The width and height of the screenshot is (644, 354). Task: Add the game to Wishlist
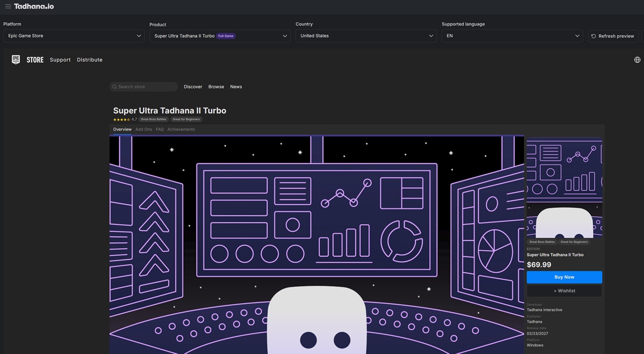[x=565, y=291]
